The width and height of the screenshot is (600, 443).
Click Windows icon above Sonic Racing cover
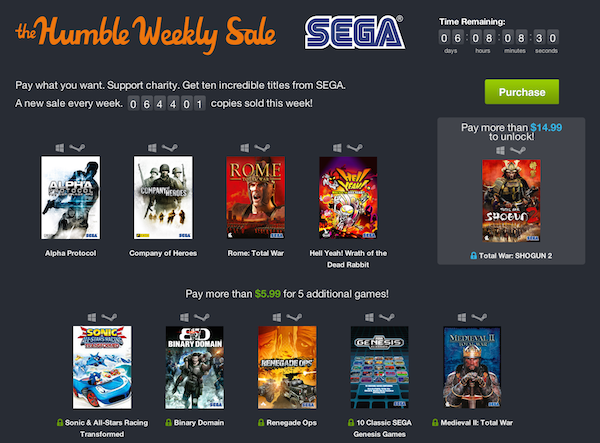[92, 317]
